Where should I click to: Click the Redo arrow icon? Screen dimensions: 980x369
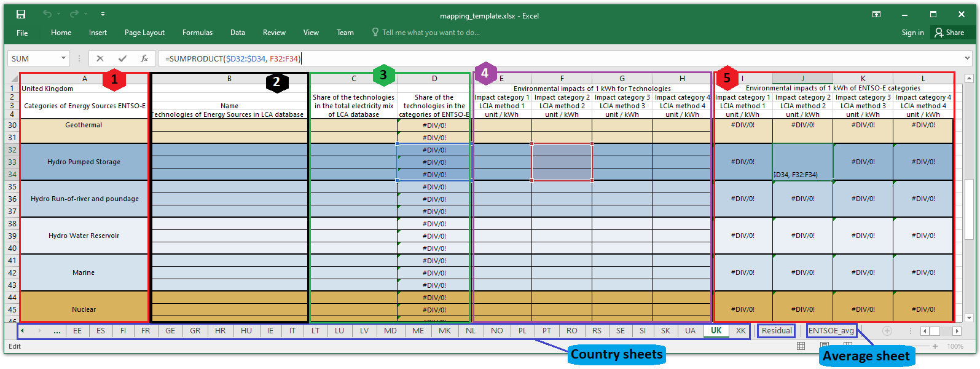(74, 14)
